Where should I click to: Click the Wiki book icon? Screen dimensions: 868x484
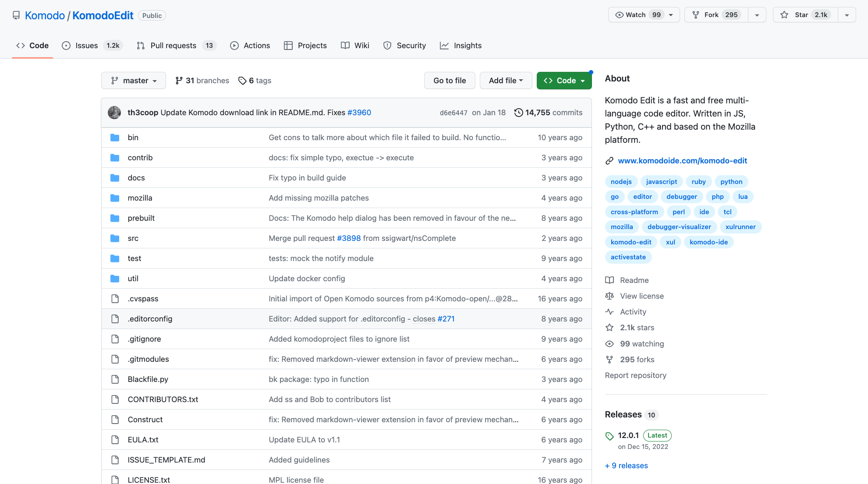(344, 45)
